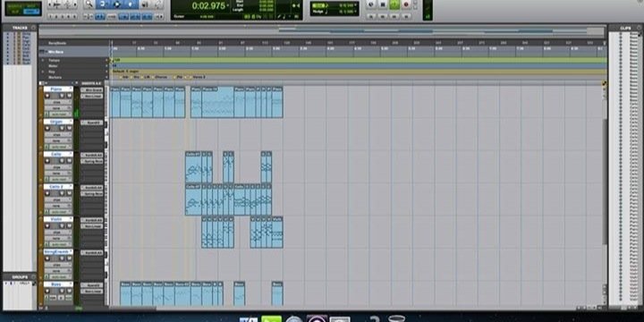Arm the transport Record button
The width and height of the screenshot is (644, 322).
coord(406,4)
